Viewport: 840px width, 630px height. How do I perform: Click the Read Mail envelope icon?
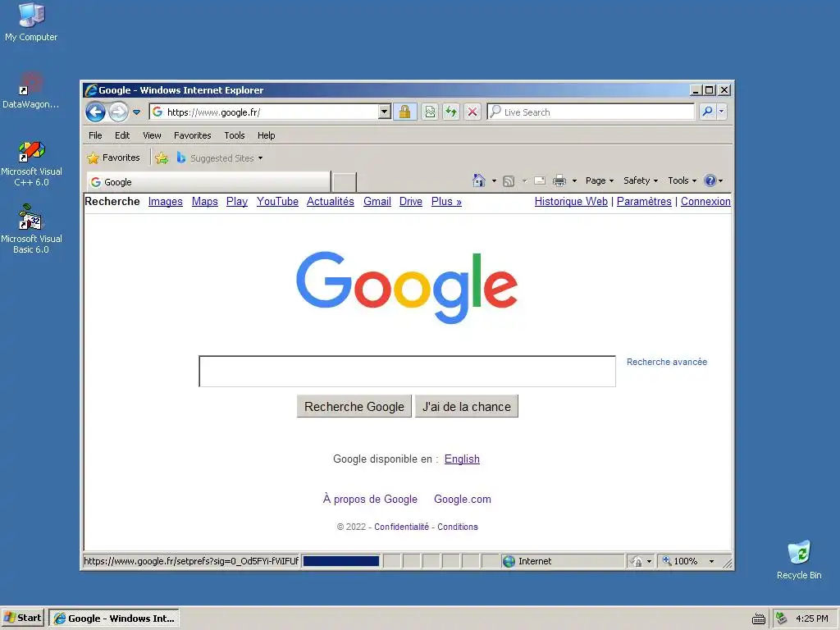(x=540, y=180)
